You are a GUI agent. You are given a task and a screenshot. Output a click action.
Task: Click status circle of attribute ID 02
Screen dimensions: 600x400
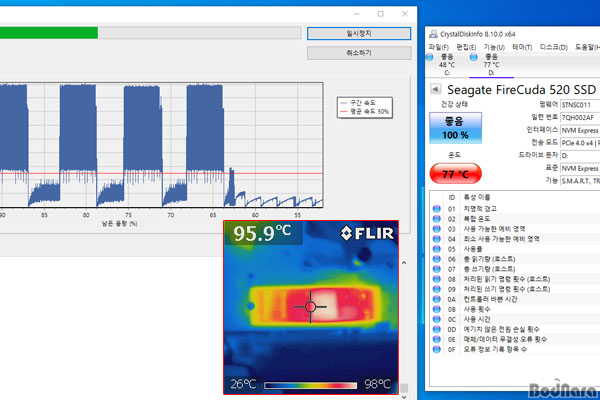[437, 219]
